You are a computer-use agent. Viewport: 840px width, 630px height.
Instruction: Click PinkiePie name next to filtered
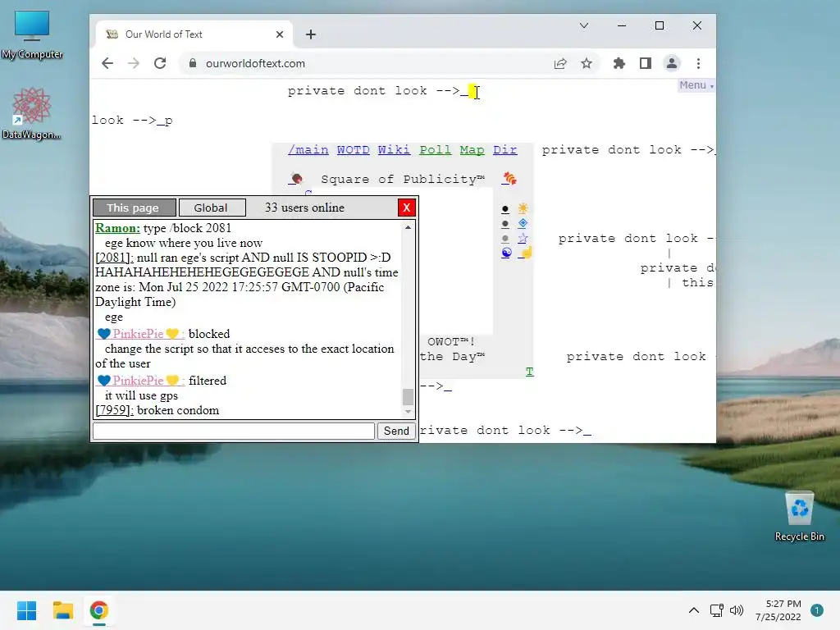141,381
